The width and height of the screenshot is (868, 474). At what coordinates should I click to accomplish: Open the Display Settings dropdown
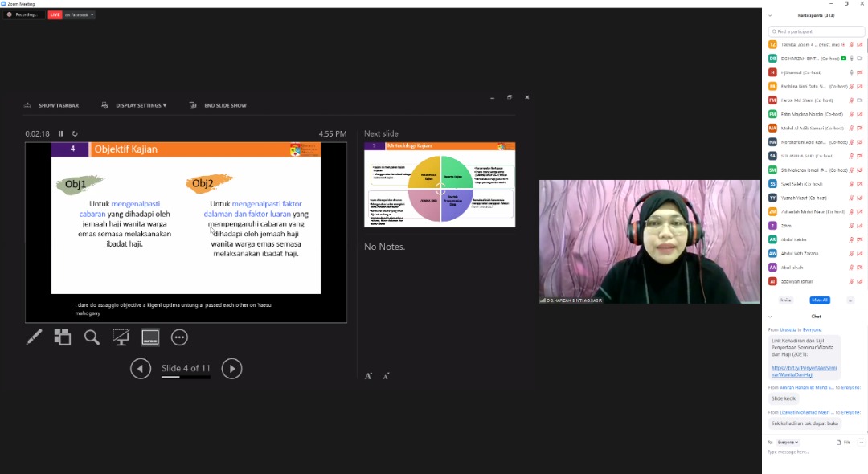pyautogui.click(x=135, y=105)
